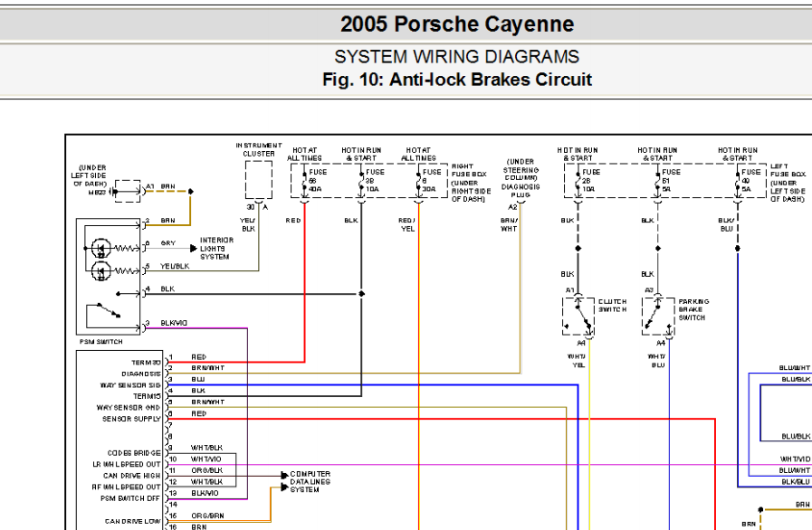Viewport: 812px width, 530px height.
Task: Click "Fig. 10: Anti-lock Brakes Circuit" caption
Action: pos(457,80)
